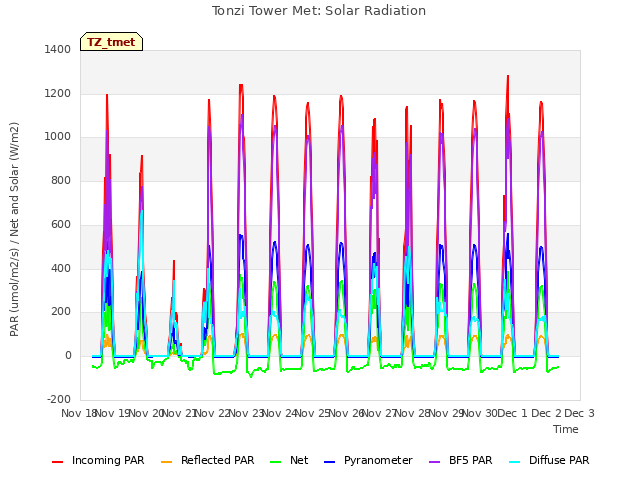
Task: Click the green Net legend swatch
Action: click(x=276, y=462)
